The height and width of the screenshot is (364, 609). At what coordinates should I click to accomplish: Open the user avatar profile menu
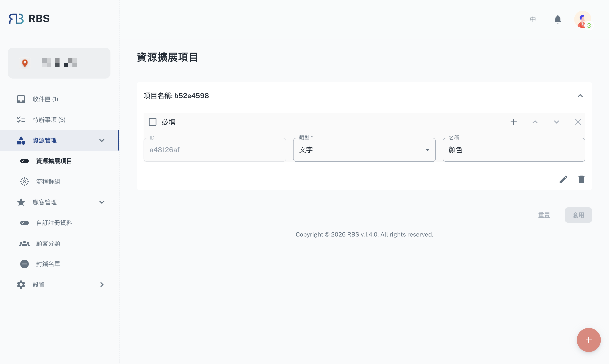point(583,19)
